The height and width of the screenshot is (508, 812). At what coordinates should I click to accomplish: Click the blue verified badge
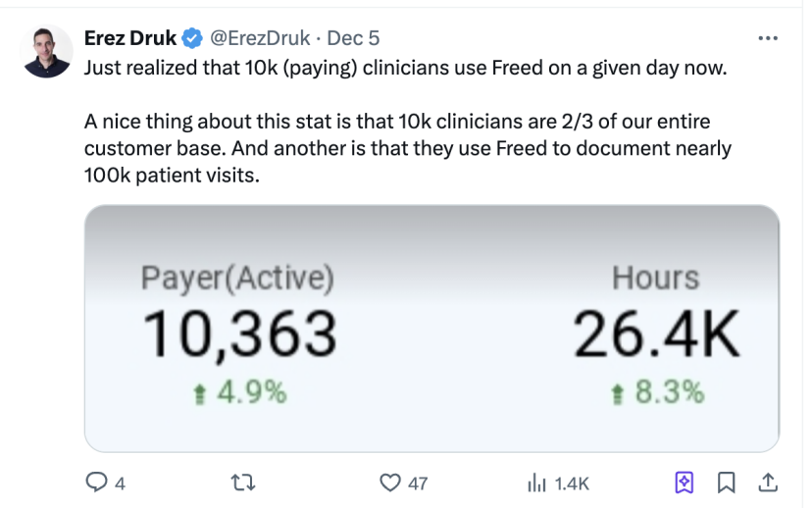(x=192, y=38)
